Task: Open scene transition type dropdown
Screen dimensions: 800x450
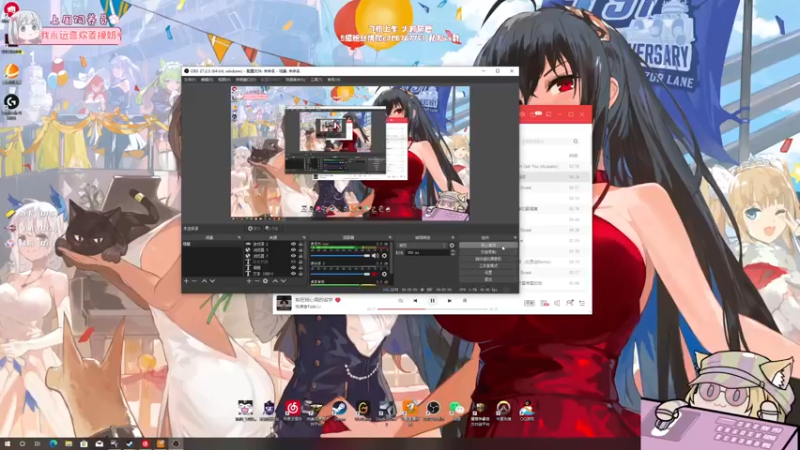Action: point(421,245)
